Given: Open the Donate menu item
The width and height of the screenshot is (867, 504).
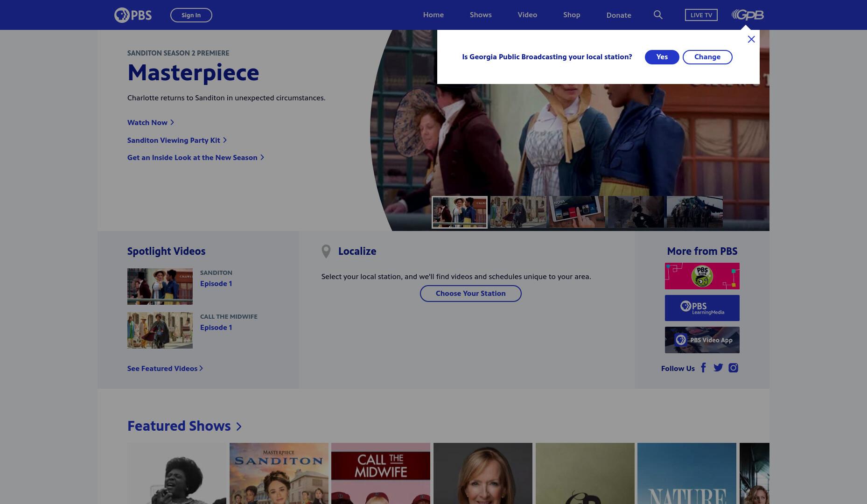Looking at the screenshot, I should pos(619,15).
